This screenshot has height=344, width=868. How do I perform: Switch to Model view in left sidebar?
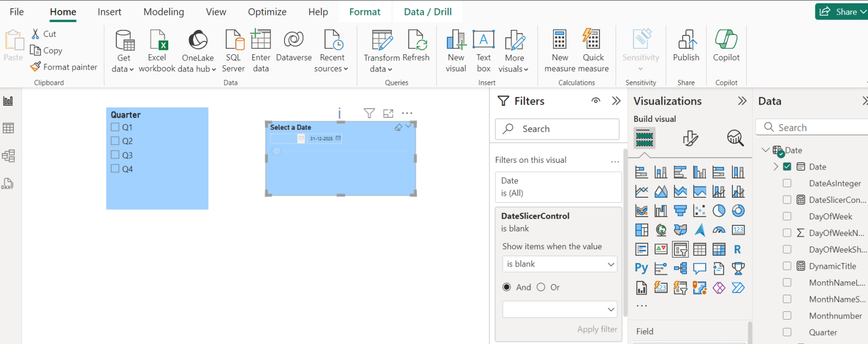click(x=8, y=156)
